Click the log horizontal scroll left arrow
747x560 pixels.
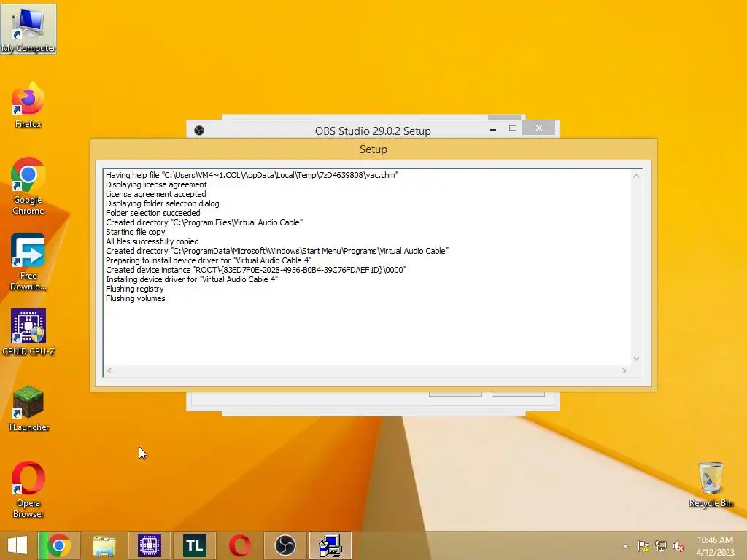109,370
